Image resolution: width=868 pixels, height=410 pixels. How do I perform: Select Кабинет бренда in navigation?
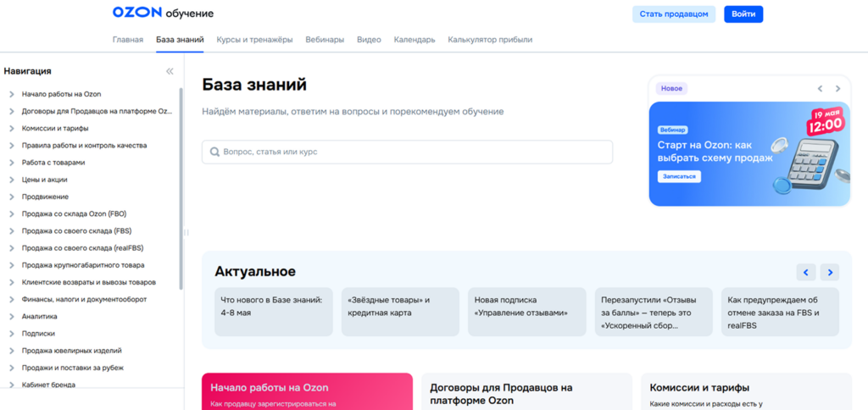click(48, 385)
